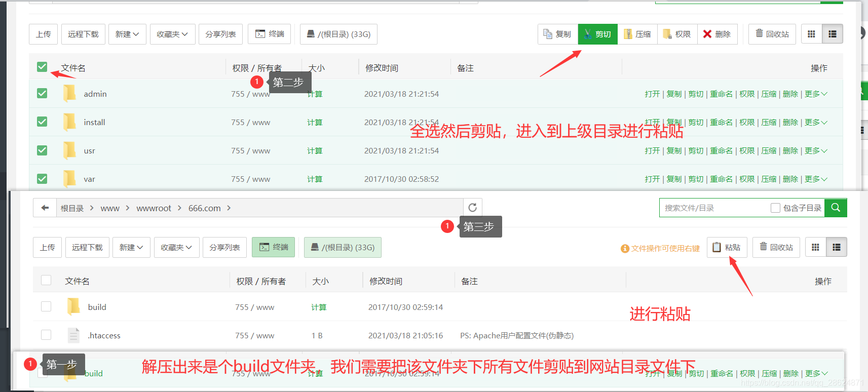868x392 pixels.
Task: Sort by modified time (修改时间) header in lower list
Action: coord(386,281)
